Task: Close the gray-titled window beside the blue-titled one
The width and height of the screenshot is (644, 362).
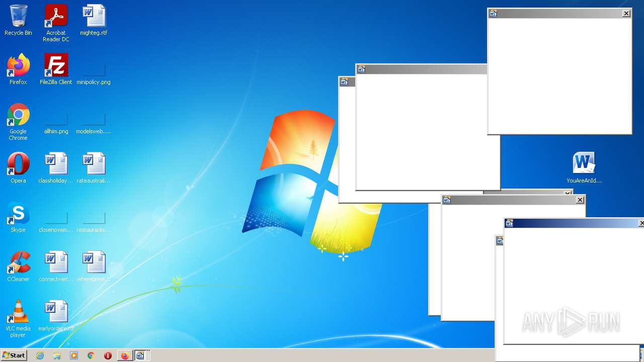Action: click(x=580, y=200)
